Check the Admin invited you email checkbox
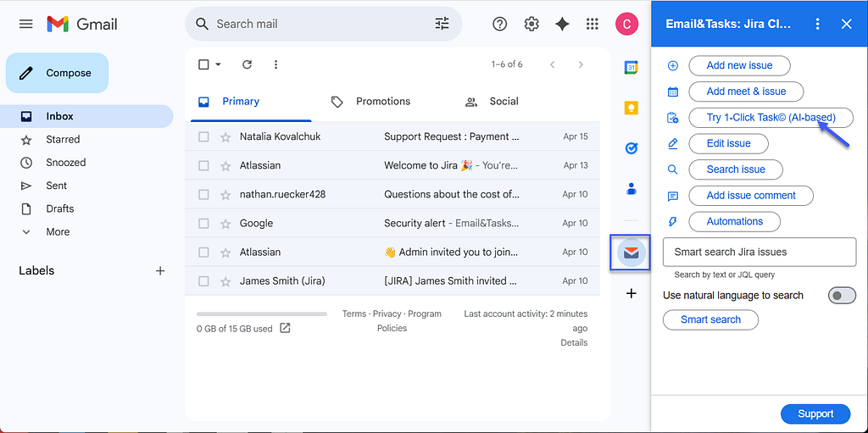The width and height of the screenshot is (868, 433). [x=203, y=252]
